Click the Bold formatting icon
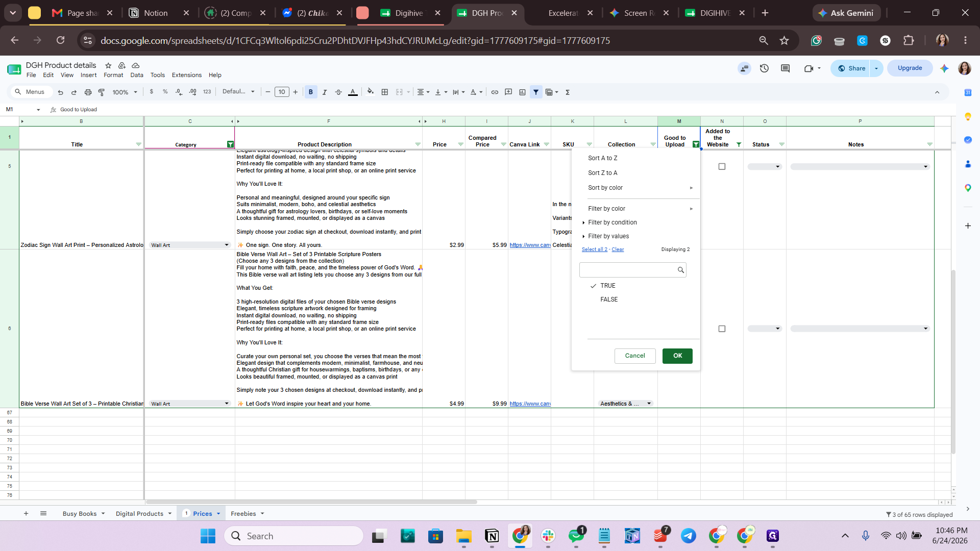 click(310, 92)
